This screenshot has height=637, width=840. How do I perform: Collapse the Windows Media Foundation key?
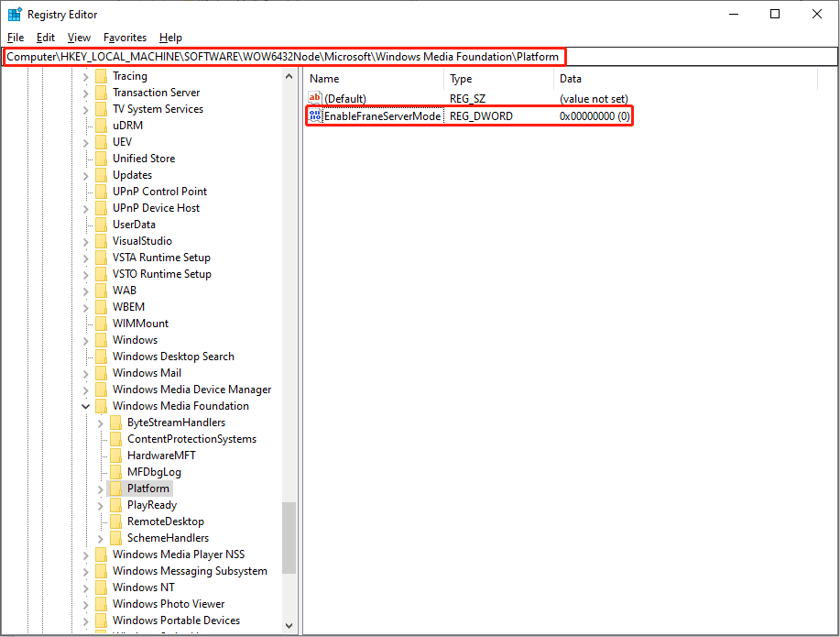[86, 406]
